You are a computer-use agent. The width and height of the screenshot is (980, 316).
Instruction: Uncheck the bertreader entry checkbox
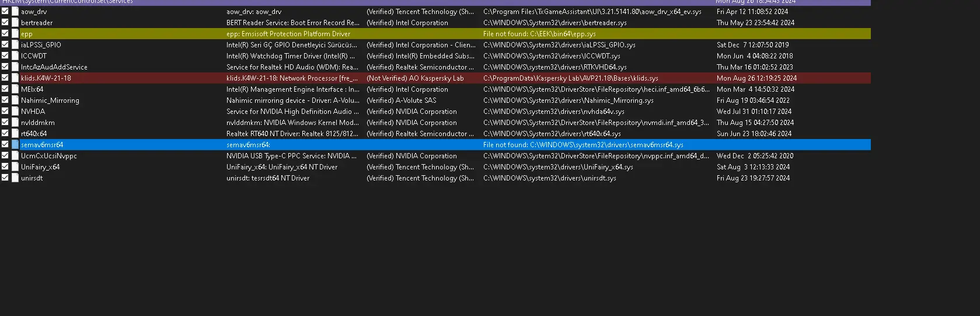pos(5,22)
